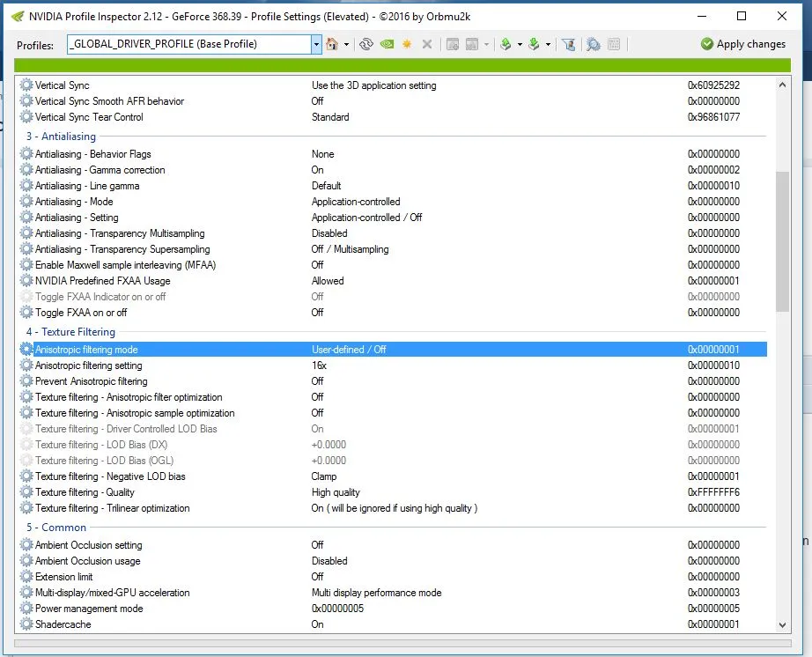Select the highlighted Anisotropic filtering mode row

click(393, 350)
